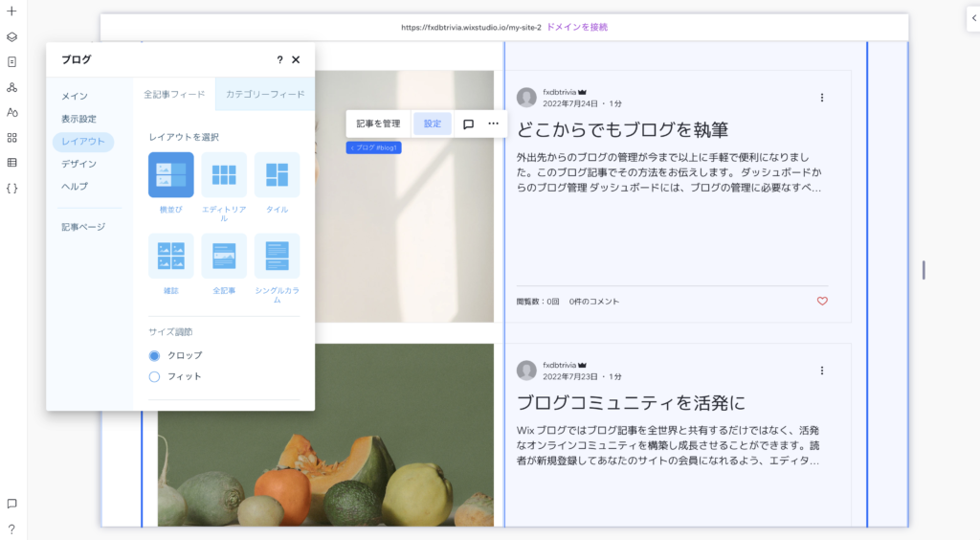This screenshot has height=540, width=980.
Task: Choose the フィット radio option
Action: tap(154, 377)
